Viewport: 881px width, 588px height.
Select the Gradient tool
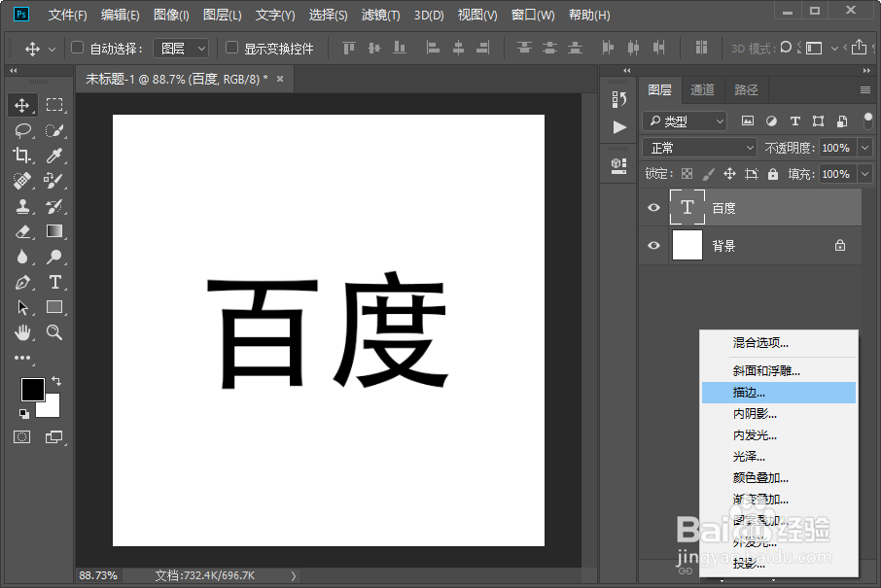point(54,231)
